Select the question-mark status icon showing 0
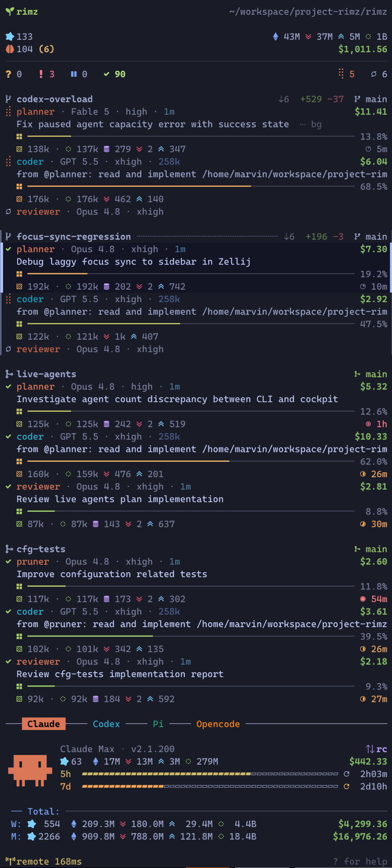Image resolution: width=392 pixels, height=868 pixels. tap(8, 74)
